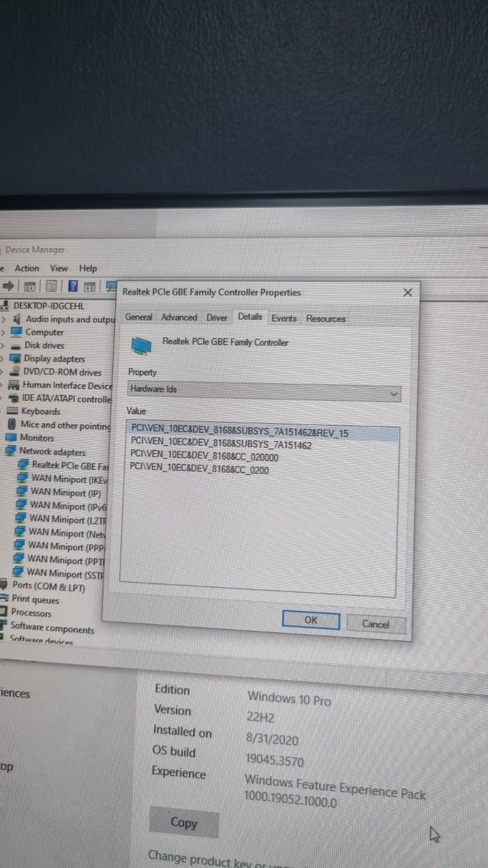Expand the Disk drives tree node
Viewport: 488px width, 868px height.
(3, 345)
